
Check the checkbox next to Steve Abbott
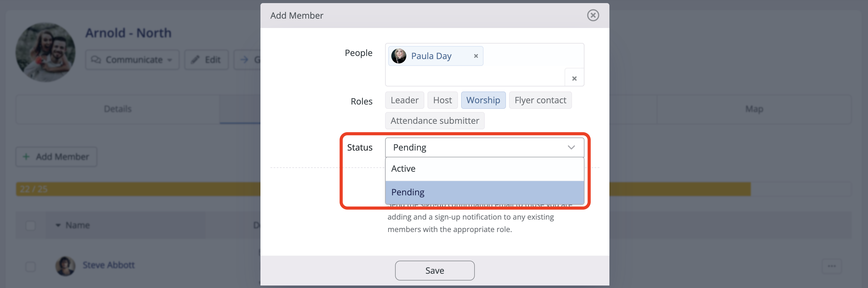(30, 266)
